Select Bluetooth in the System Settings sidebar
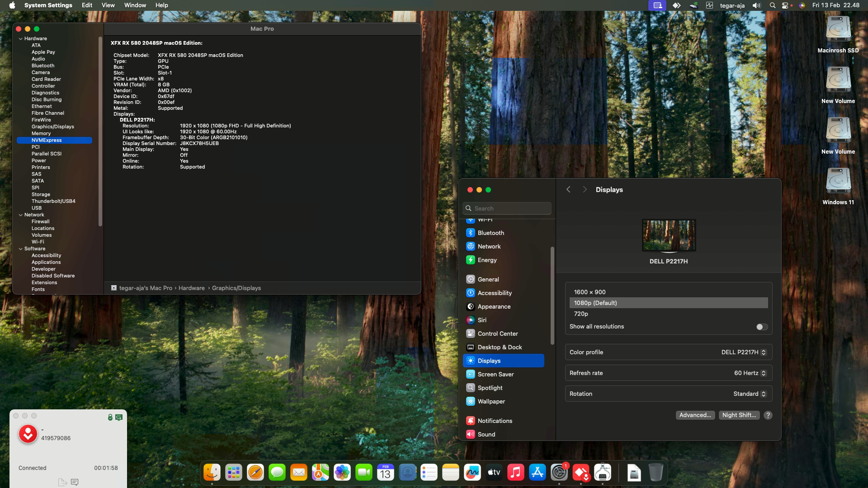The width and height of the screenshot is (868, 488). 504,233
